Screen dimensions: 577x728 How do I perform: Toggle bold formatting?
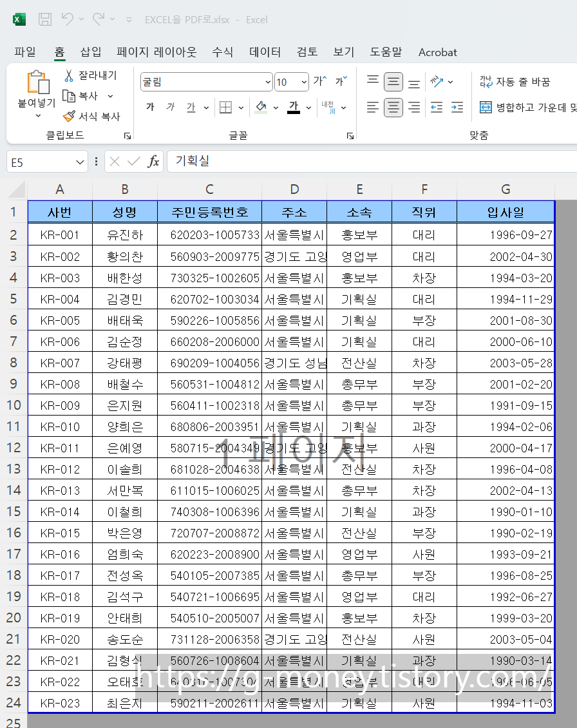click(x=150, y=107)
